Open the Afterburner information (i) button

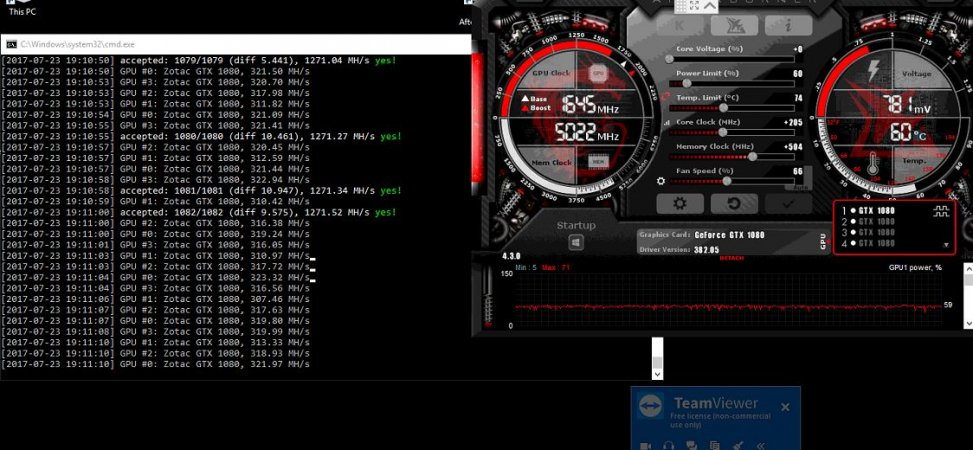tap(788, 25)
